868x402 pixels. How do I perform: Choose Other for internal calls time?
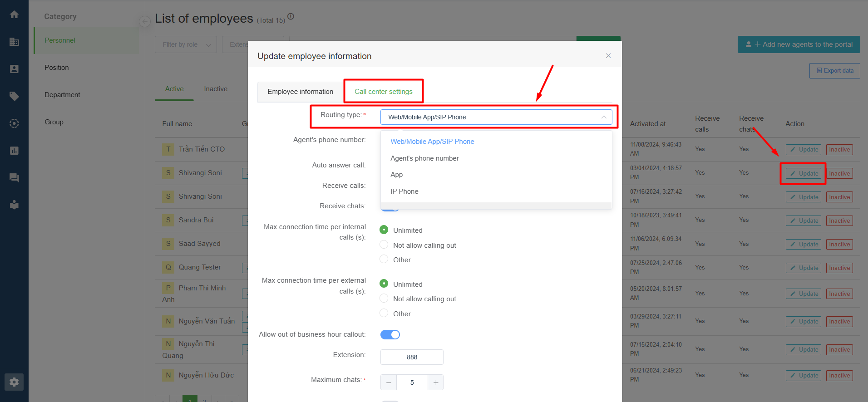pyautogui.click(x=384, y=260)
